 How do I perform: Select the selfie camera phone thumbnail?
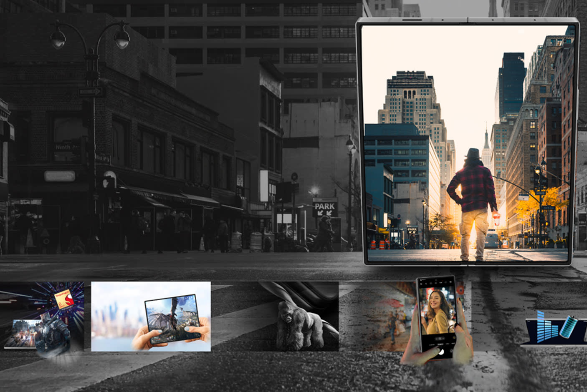click(437, 319)
